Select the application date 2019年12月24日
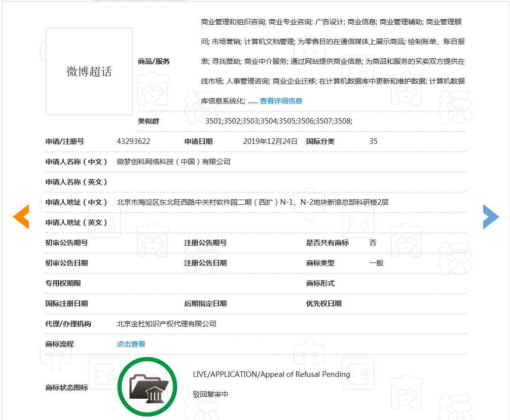The width and height of the screenshot is (510, 420). 271,141
